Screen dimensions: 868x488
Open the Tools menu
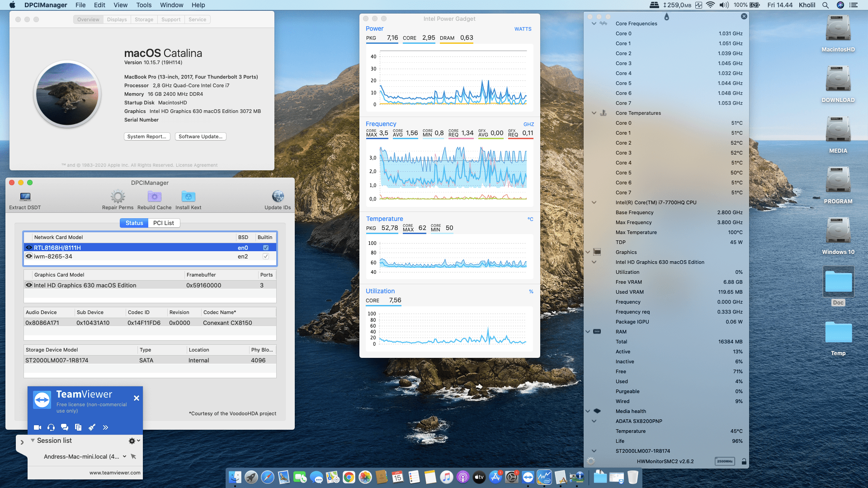click(144, 5)
